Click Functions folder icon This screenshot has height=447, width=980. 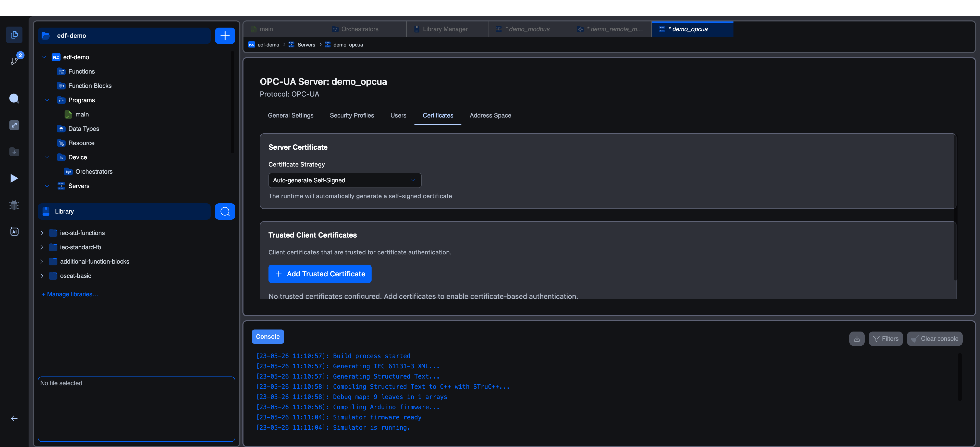click(61, 72)
